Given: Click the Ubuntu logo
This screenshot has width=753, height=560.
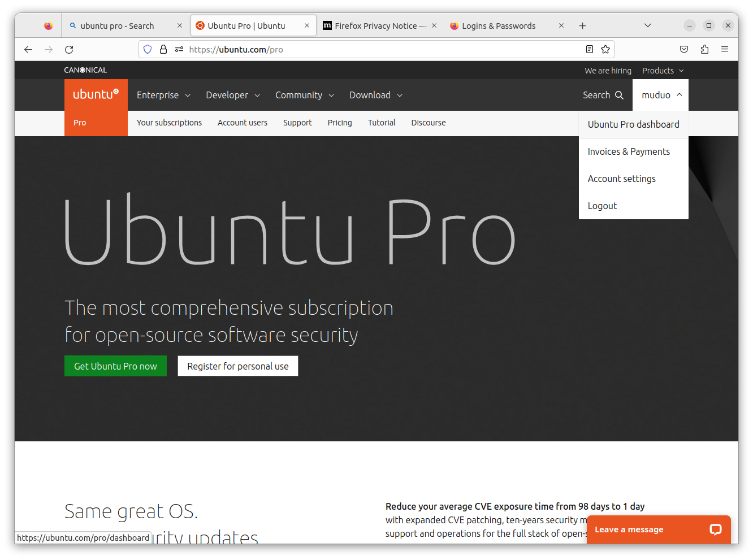Looking at the screenshot, I should 96,95.
